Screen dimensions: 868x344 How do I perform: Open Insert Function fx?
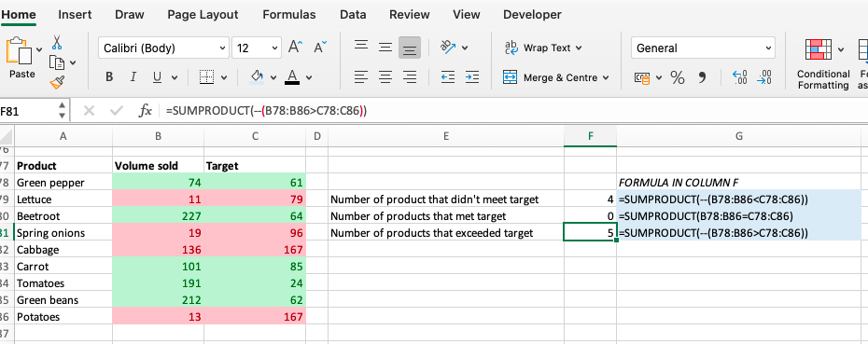click(145, 111)
